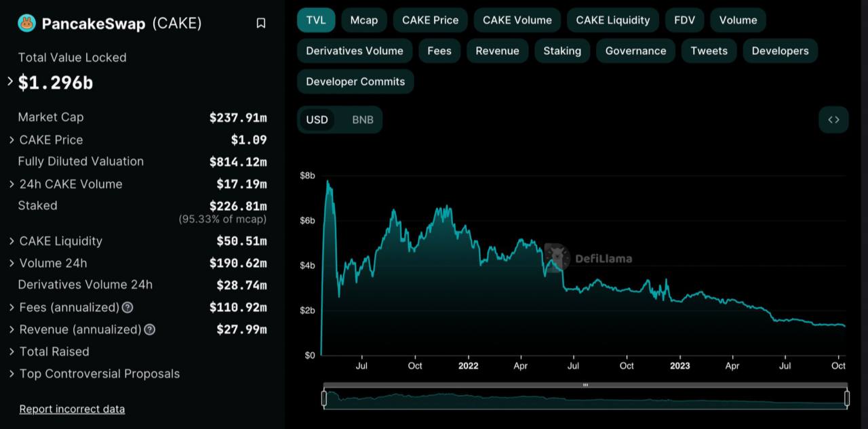Enable the Derivatives Volume metric
This screenshot has height=429, width=868.
click(354, 51)
